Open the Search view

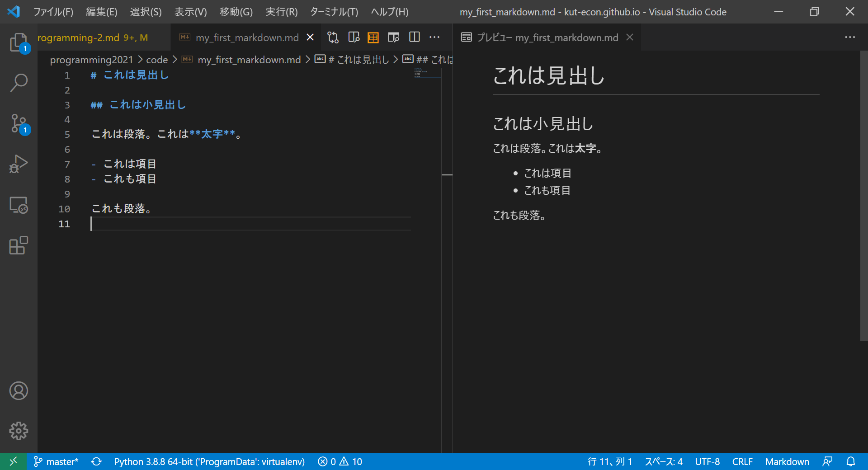pos(19,83)
